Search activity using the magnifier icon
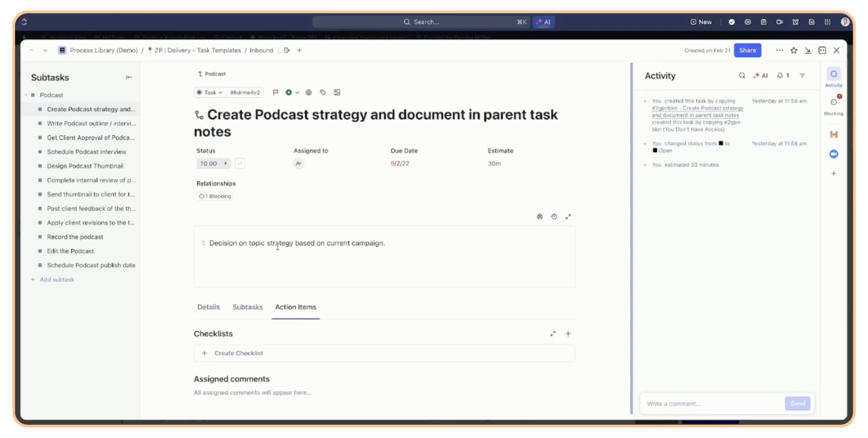This screenshot has height=438, width=868. (742, 76)
